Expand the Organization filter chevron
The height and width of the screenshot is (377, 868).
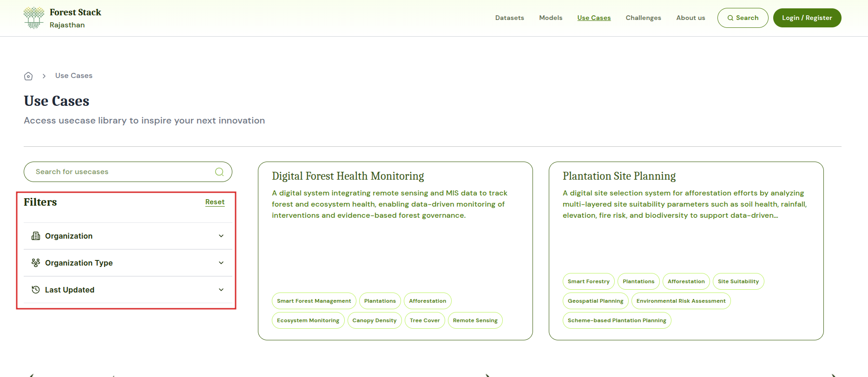click(x=221, y=236)
